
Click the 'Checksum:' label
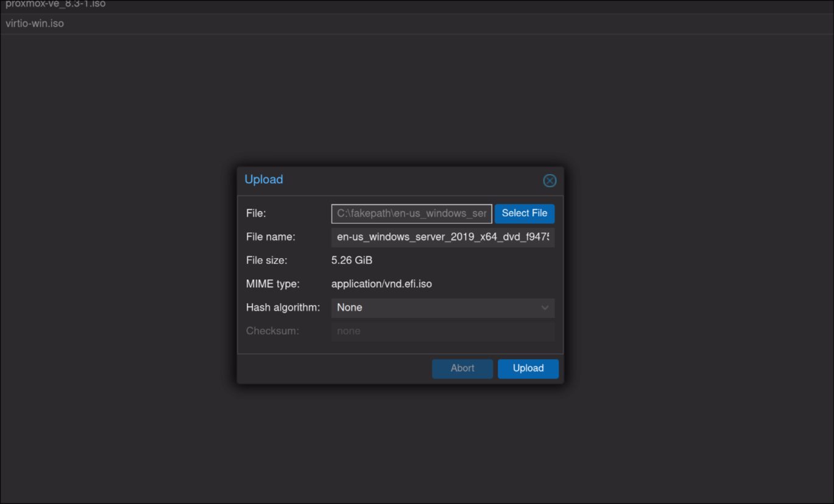[x=272, y=331]
